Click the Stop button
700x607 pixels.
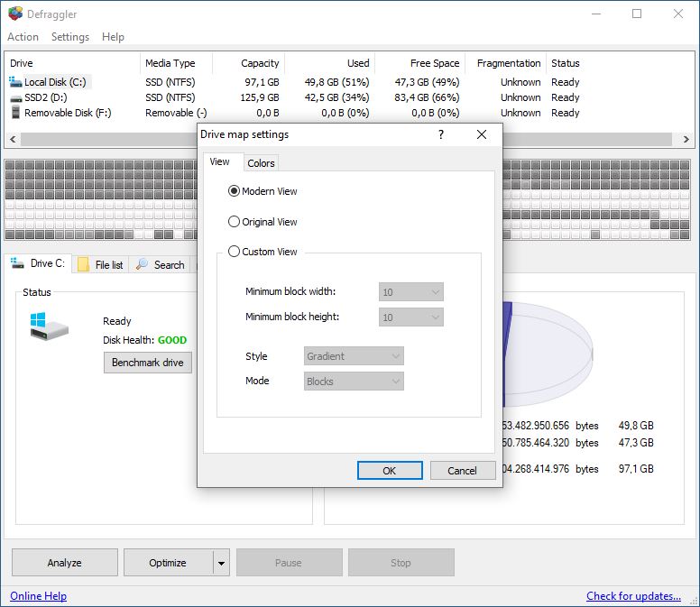pyautogui.click(x=401, y=563)
